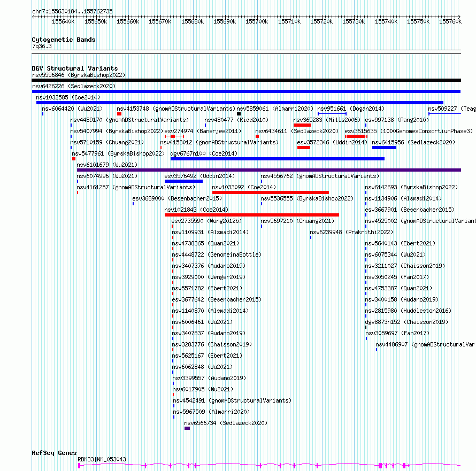Click nsv6239948 (Prakrithi2022) label
Screen dimensions: 476x471
tap(351, 232)
